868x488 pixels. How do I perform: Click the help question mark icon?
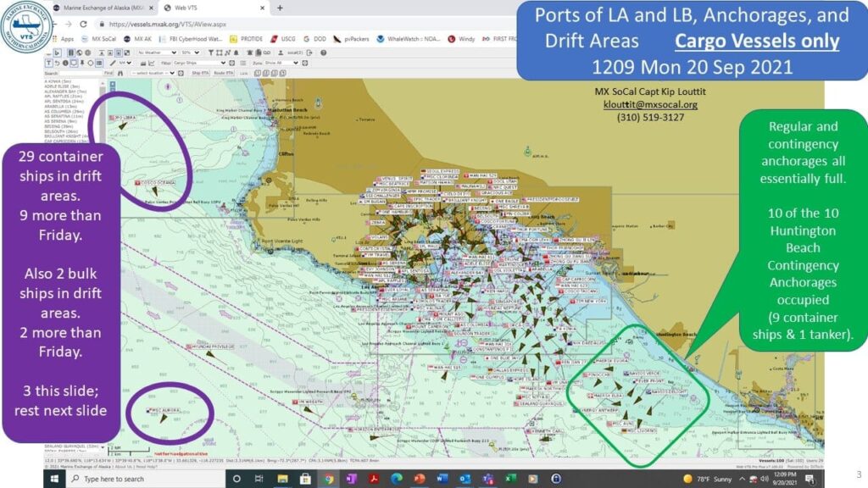click(323, 53)
